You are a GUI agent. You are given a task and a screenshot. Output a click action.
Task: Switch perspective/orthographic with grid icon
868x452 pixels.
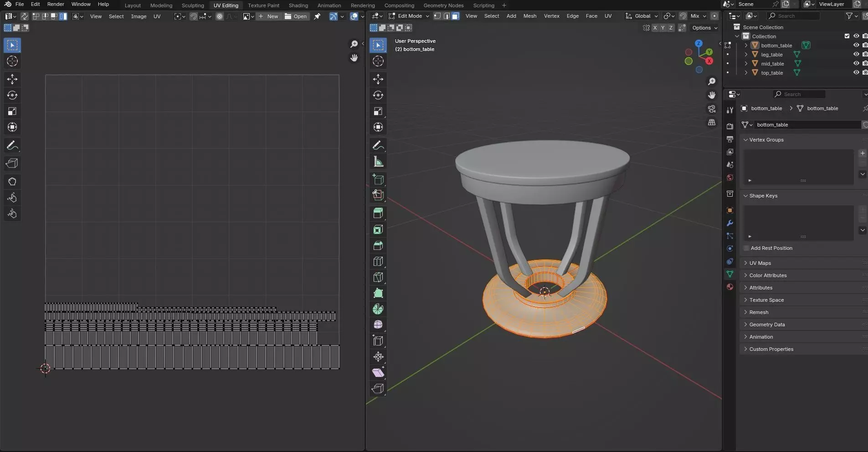[x=712, y=122]
